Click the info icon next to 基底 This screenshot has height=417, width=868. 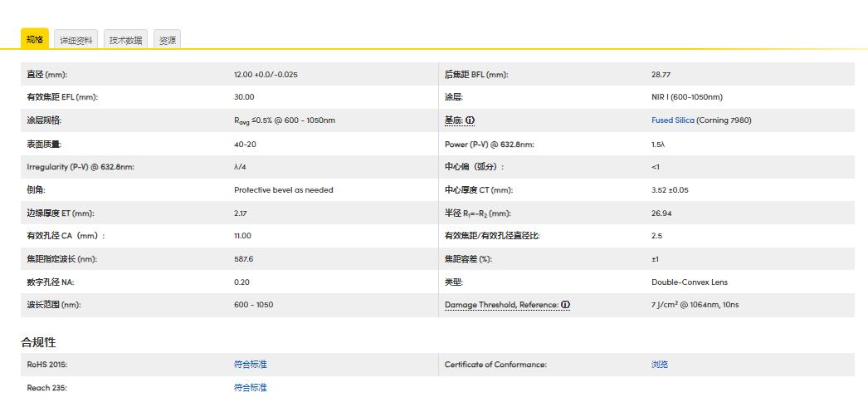[470, 120]
